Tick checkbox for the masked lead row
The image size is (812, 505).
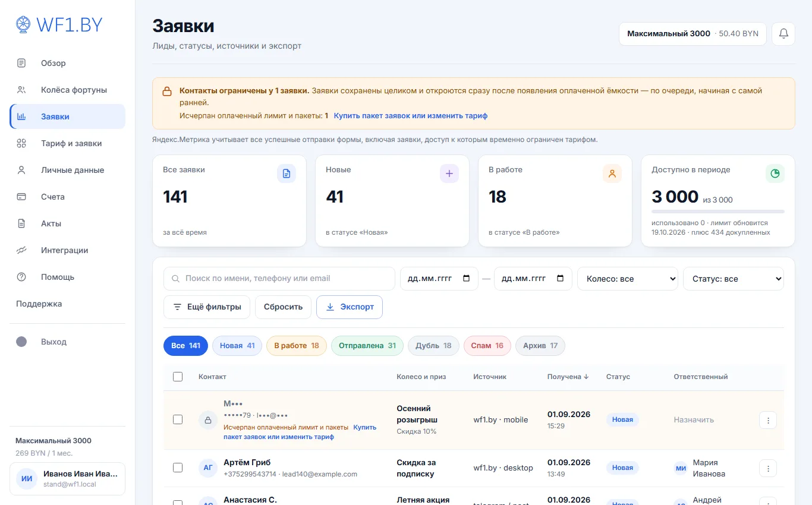point(178,419)
